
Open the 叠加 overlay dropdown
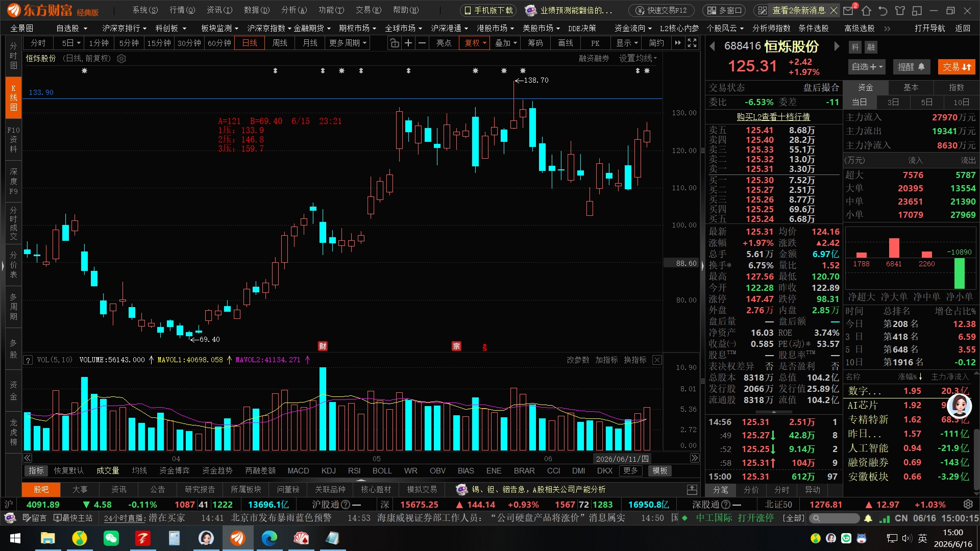pos(505,43)
